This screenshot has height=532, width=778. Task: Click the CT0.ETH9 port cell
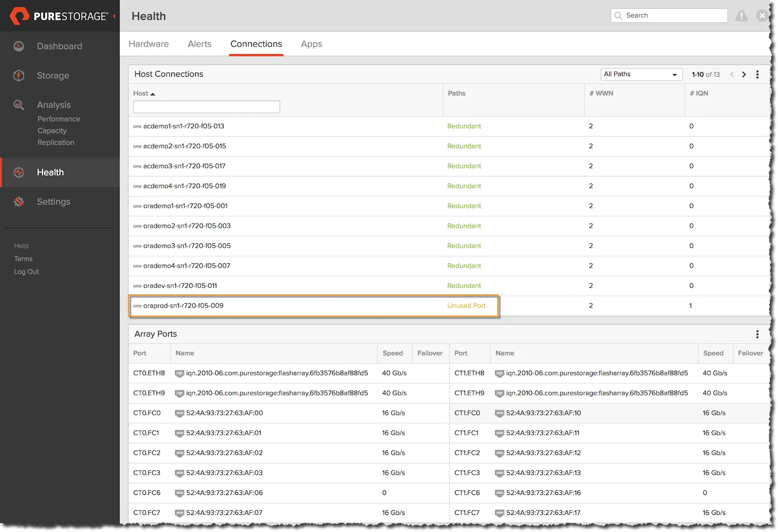tap(149, 393)
